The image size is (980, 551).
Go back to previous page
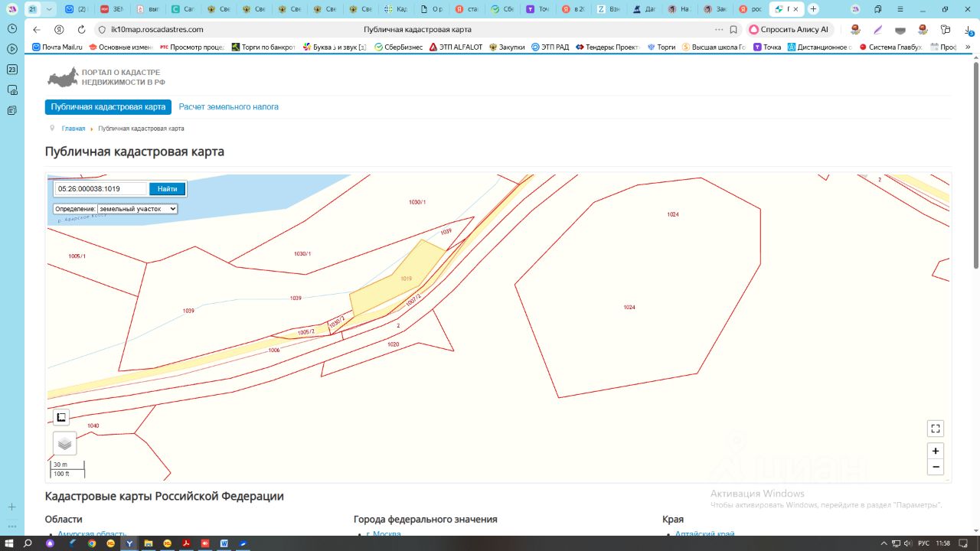[x=37, y=30]
